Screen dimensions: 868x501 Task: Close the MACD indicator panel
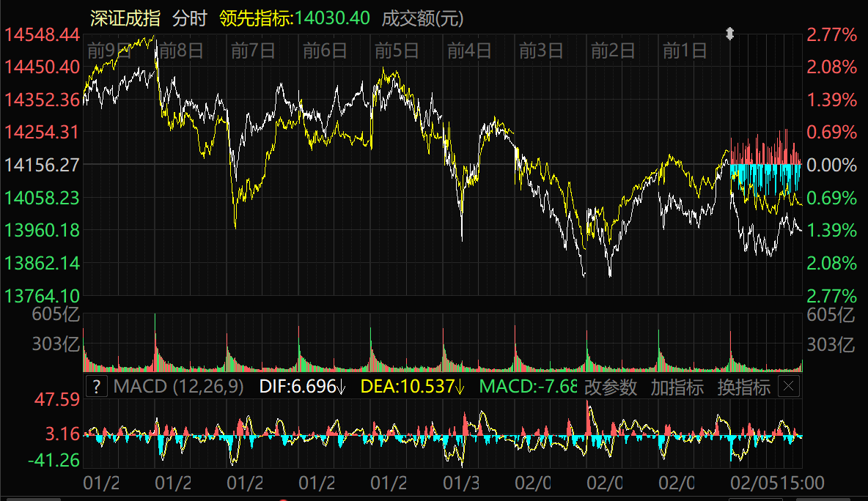click(x=788, y=387)
